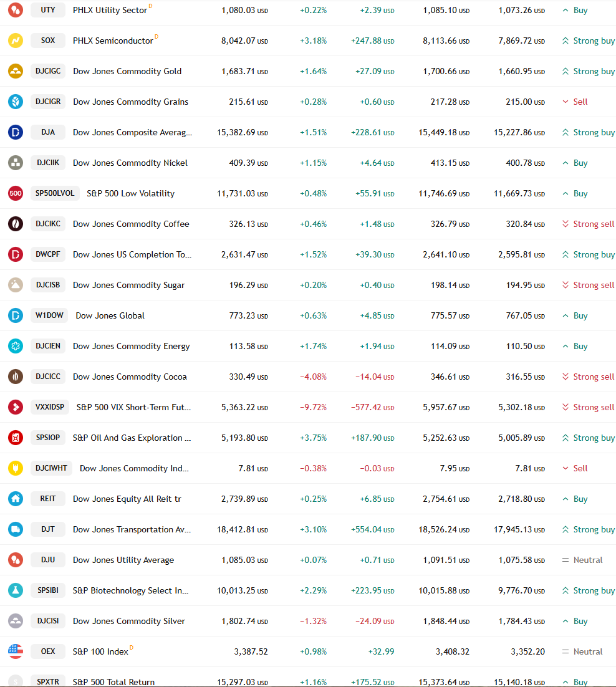Screen dimensions: 616x687
Task: Click the silver bars icon for DJCISI
Action: [16, 621]
